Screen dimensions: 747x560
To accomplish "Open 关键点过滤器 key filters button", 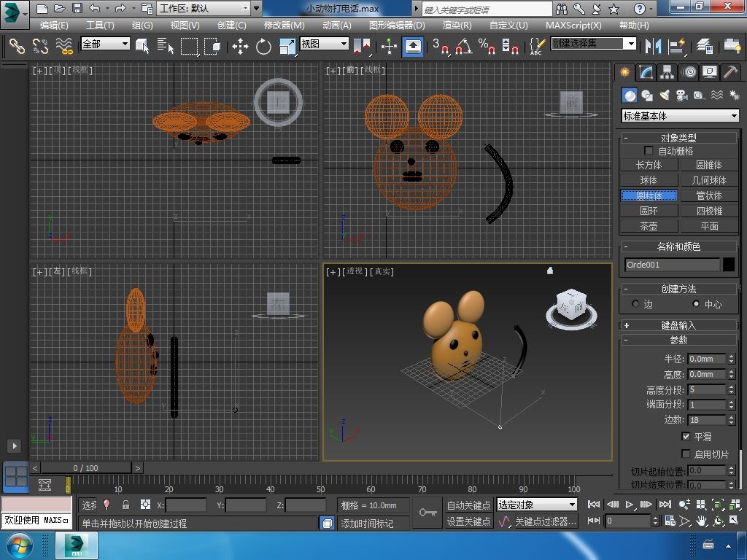I will pos(546,521).
